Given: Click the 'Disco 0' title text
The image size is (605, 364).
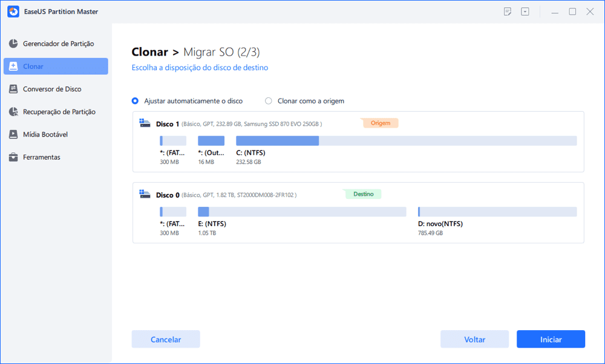Looking at the screenshot, I should [168, 195].
